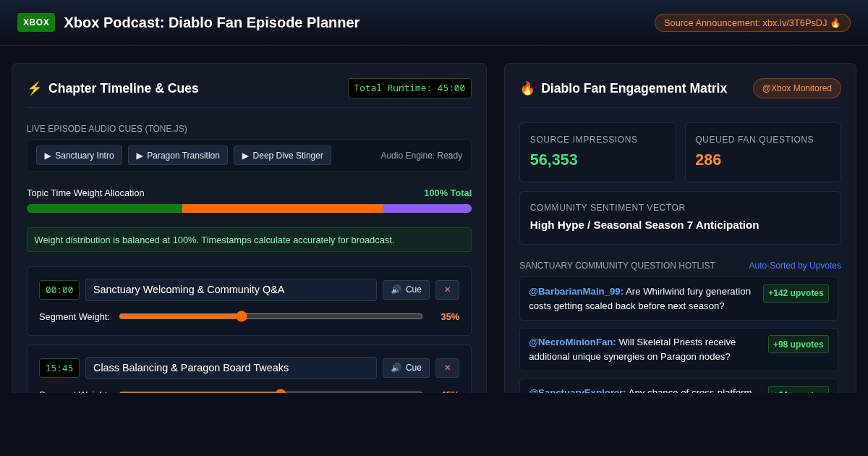Image resolution: width=868 pixels, height=456 pixels.
Task: Click the +142 upvotes badge
Action: pyautogui.click(x=796, y=293)
